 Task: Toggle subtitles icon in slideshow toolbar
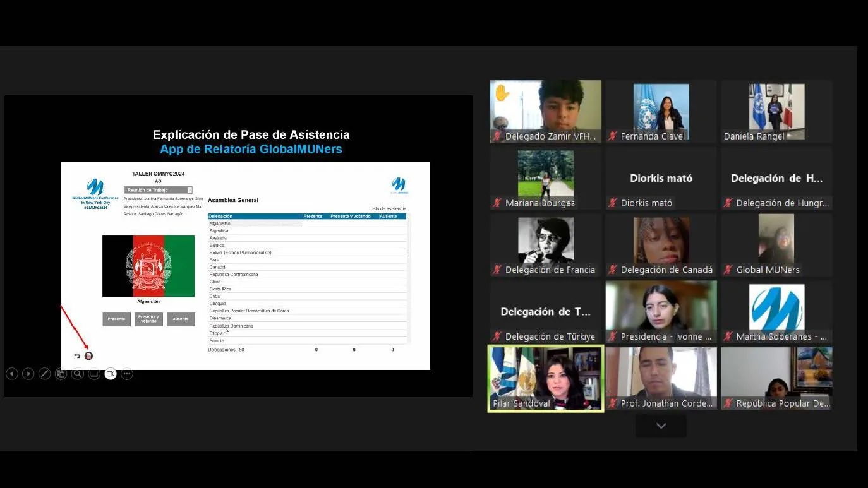[x=94, y=374]
